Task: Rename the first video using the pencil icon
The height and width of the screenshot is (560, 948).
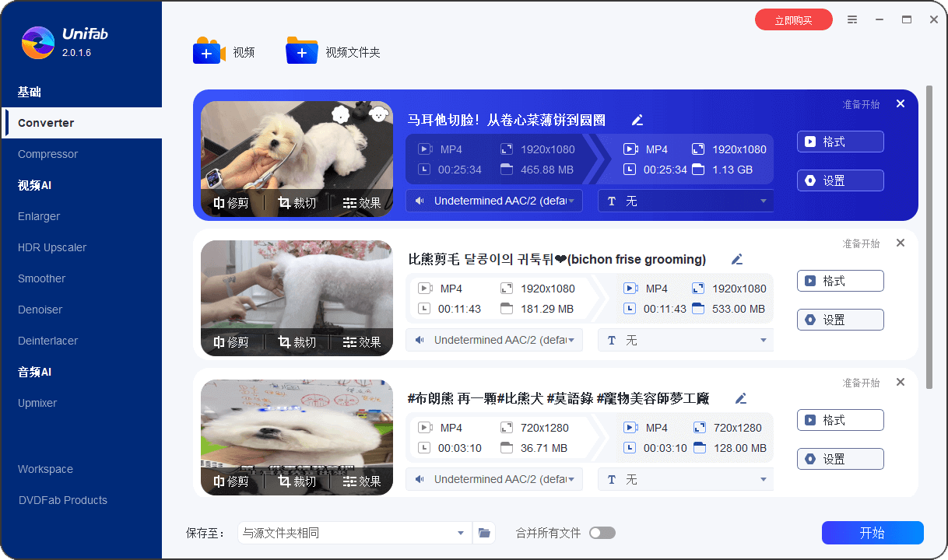Action: click(637, 121)
